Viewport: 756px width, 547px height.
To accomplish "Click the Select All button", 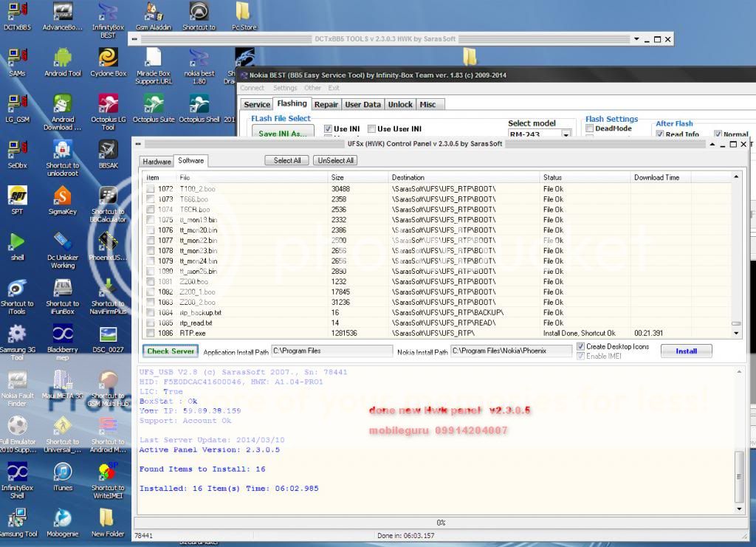I will coord(287,160).
